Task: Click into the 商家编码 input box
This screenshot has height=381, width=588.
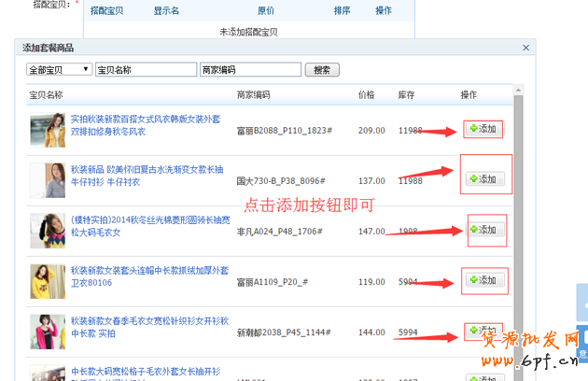Action: click(x=250, y=70)
